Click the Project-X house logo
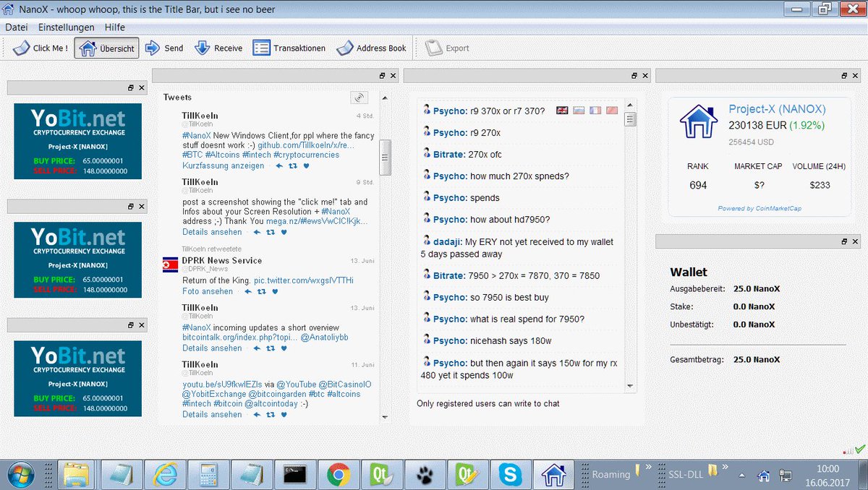 coord(698,121)
